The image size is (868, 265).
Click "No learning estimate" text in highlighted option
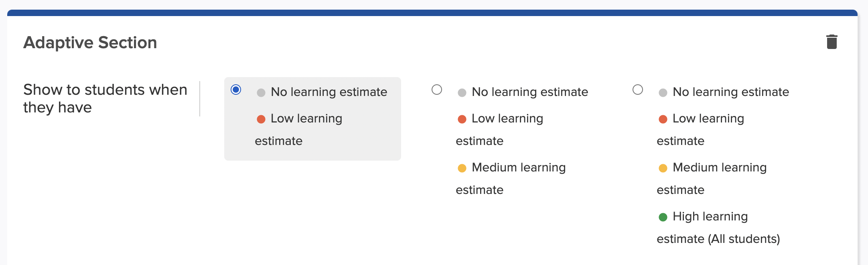pyautogui.click(x=329, y=92)
